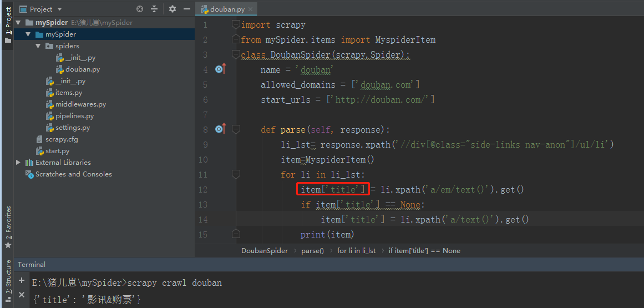Select __init__.py under spiders folder
The image size is (644, 308).
pos(80,58)
